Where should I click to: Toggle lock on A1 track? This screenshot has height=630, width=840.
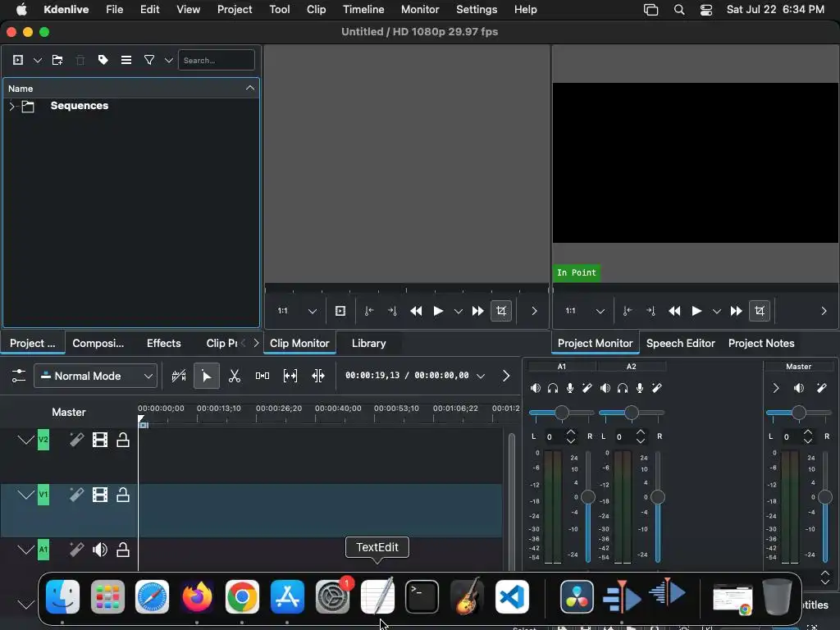[x=123, y=549]
